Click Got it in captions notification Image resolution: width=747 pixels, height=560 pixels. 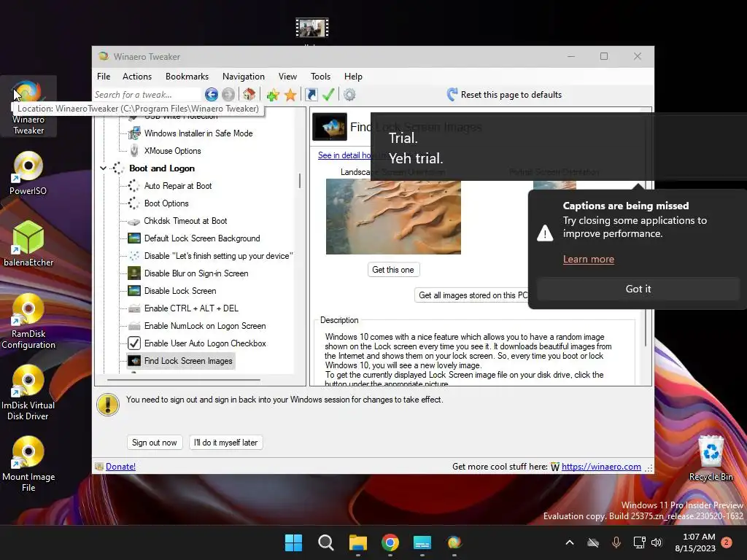(x=638, y=289)
